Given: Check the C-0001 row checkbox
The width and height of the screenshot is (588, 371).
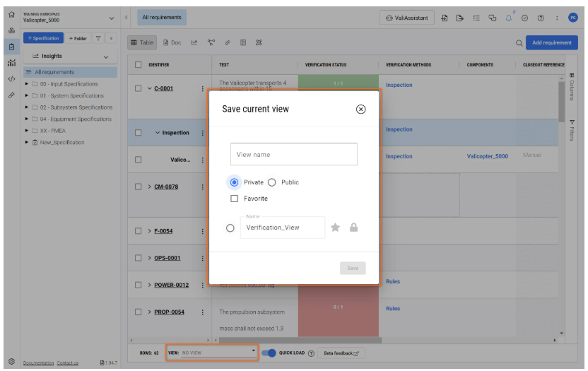Looking at the screenshot, I should [x=138, y=88].
